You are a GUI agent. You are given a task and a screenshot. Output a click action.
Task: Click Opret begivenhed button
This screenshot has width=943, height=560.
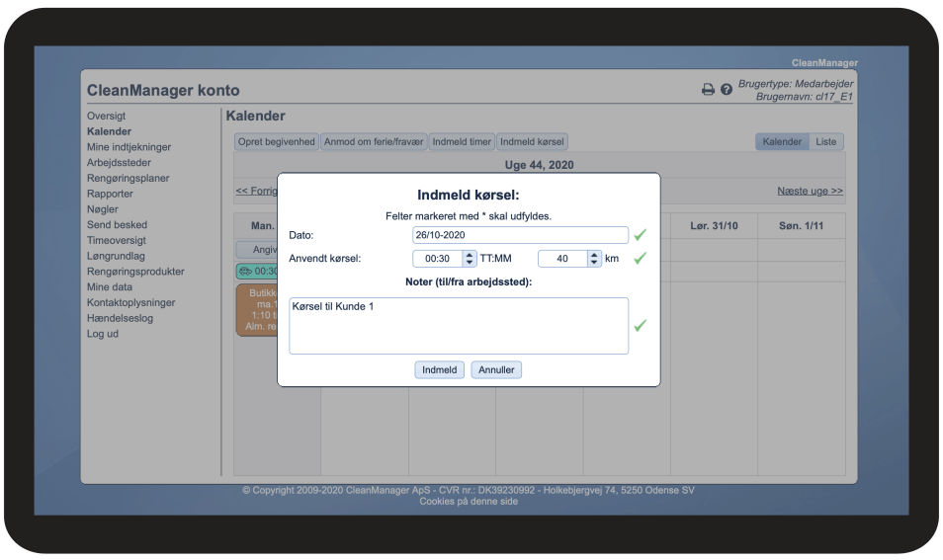[276, 142]
